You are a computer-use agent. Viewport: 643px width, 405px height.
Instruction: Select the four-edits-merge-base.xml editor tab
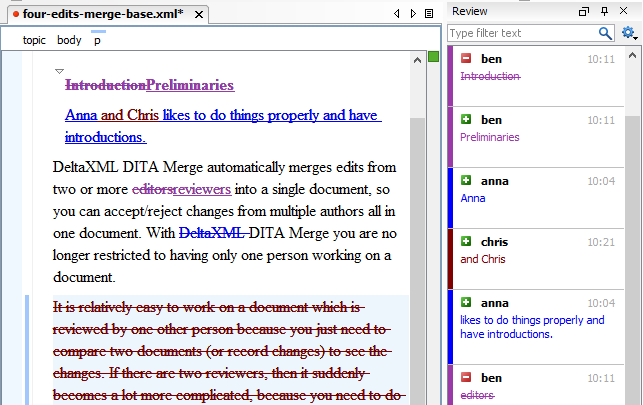tap(109, 14)
